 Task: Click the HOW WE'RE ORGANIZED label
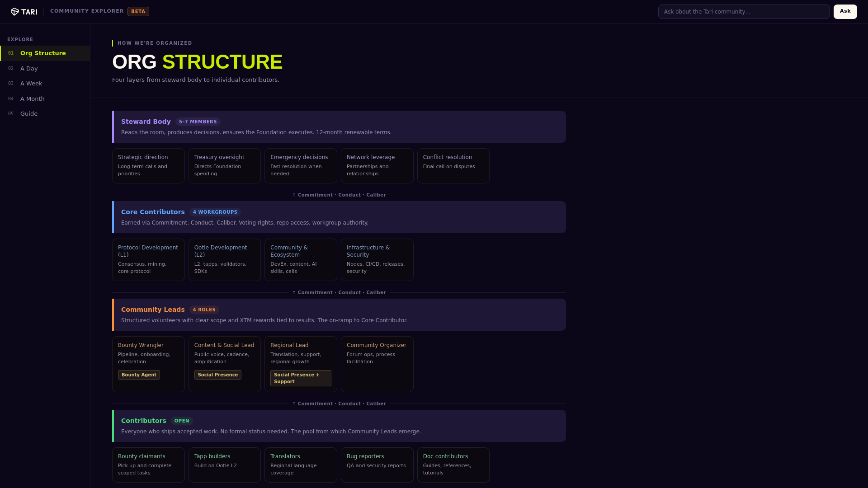(x=155, y=43)
